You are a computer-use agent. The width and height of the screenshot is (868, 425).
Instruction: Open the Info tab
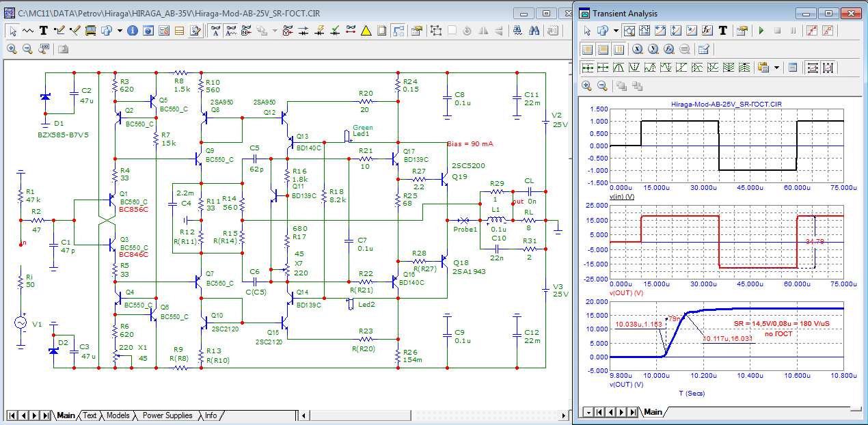(211, 415)
